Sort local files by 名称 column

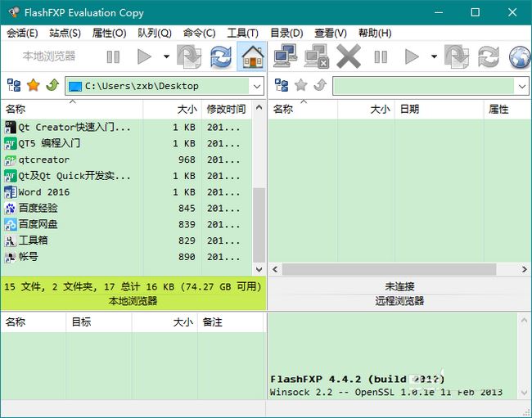pos(72,109)
